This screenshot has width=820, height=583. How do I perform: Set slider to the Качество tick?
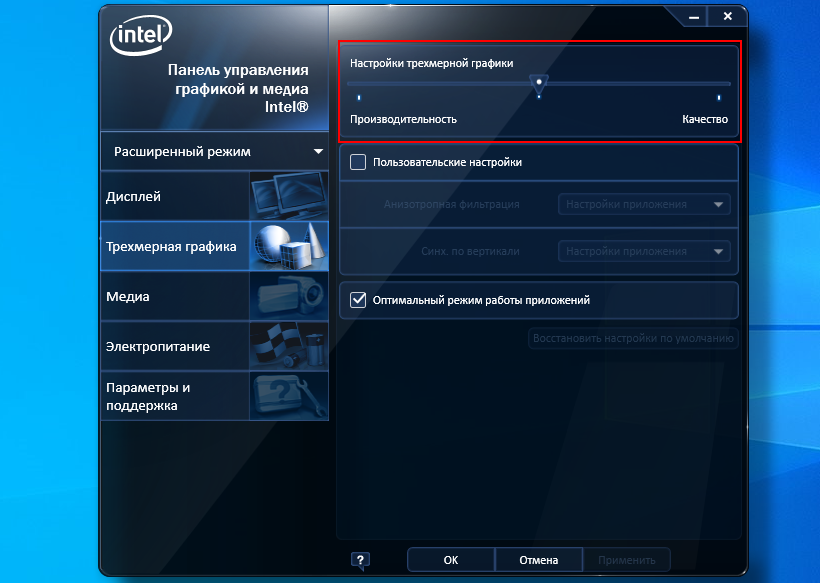coord(719,98)
